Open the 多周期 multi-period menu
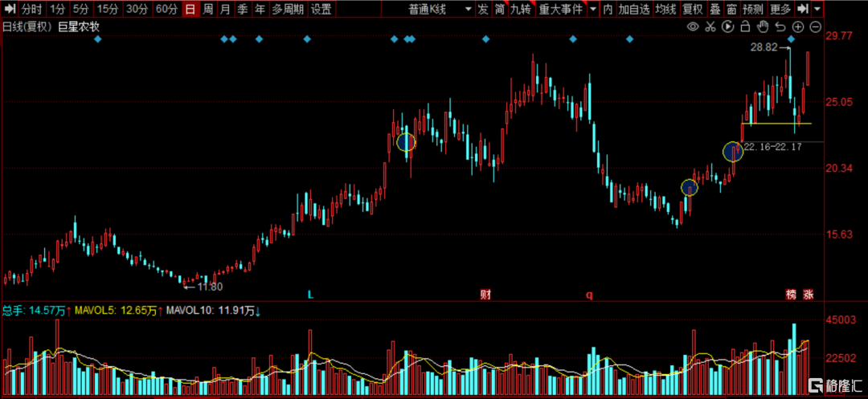This screenshot has width=868, height=399. (287, 9)
